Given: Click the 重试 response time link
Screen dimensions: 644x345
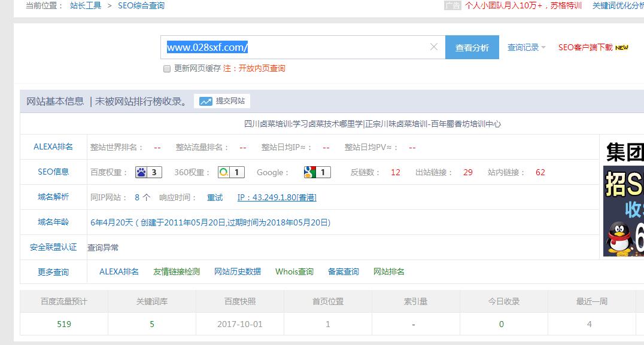Looking at the screenshot, I should tap(215, 197).
